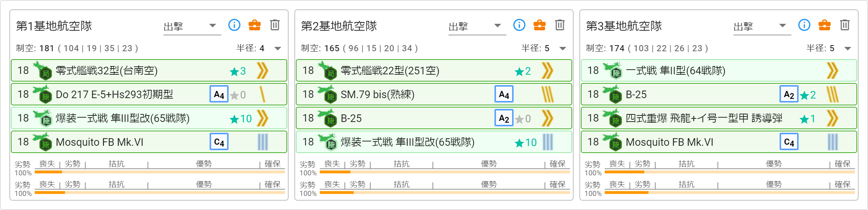Click A4 badge on Do 217 E-5+Hs293初期型
Screen dimensions: 868x210
[x=219, y=95]
